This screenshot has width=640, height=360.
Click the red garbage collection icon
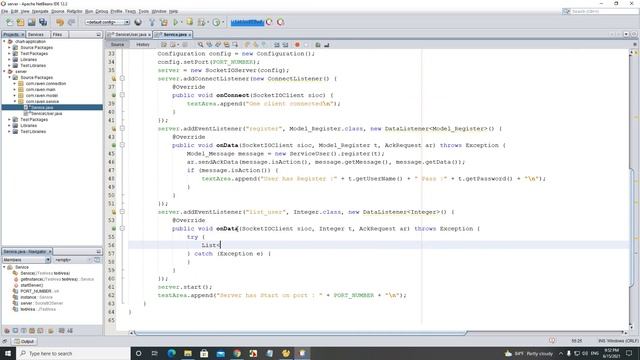pos(280,22)
